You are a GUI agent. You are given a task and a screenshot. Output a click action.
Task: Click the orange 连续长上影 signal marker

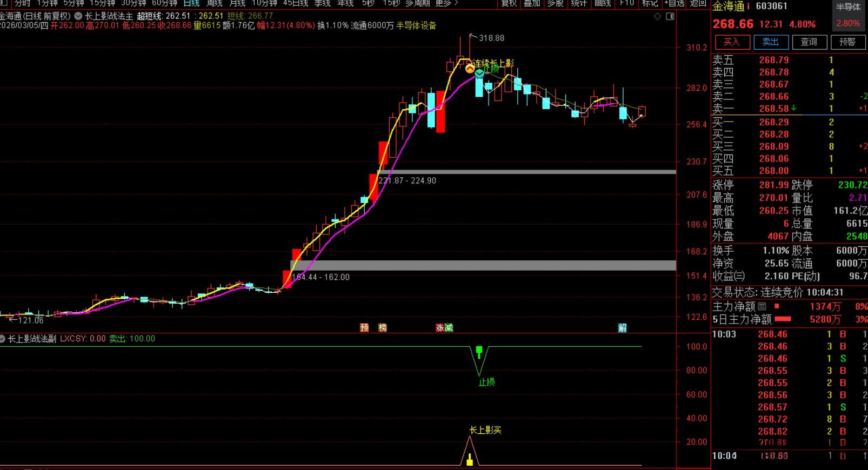[470, 69]
